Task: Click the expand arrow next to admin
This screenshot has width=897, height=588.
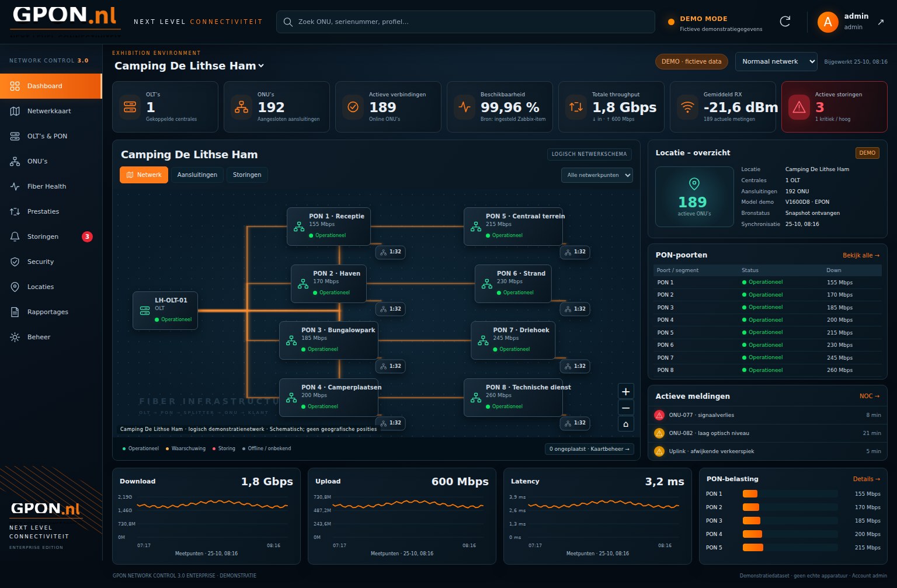Action: pos(881,22)
